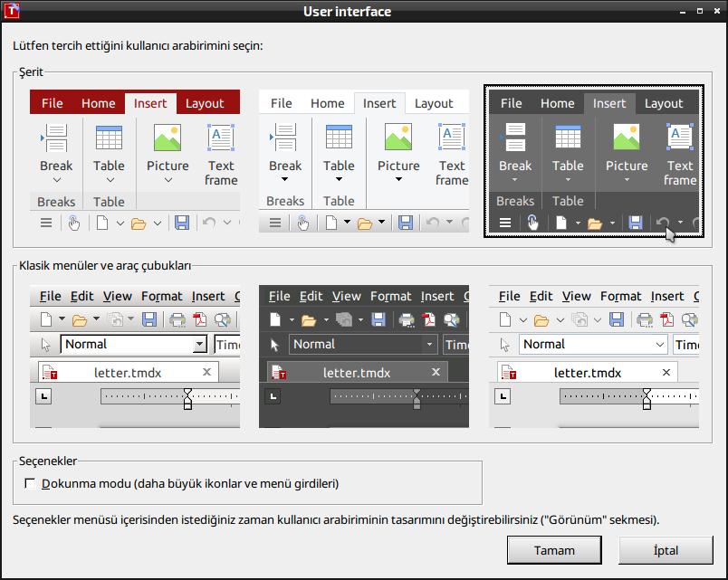Click Break dropdown arrow in light ribbon preview
The height and width of the screenshot is (580, 728).
click(284, 179)
